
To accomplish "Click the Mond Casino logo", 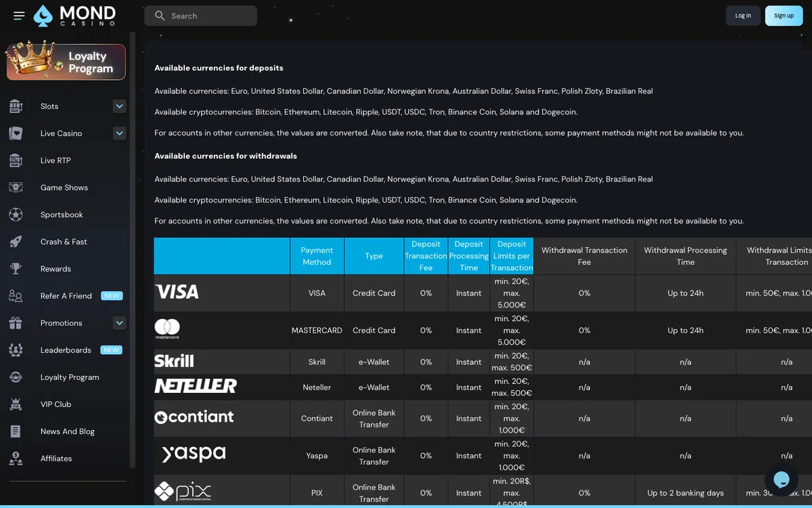I will pyautogui.click(x=74, y=16).
